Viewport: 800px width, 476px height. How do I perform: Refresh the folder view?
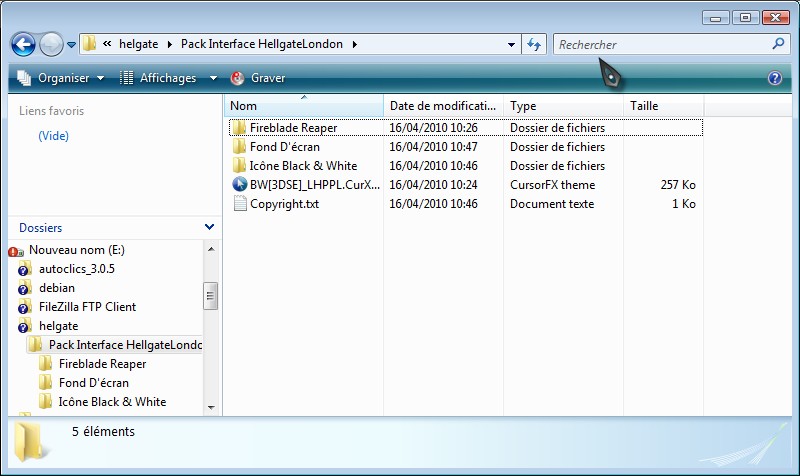(x=534, y=44)
